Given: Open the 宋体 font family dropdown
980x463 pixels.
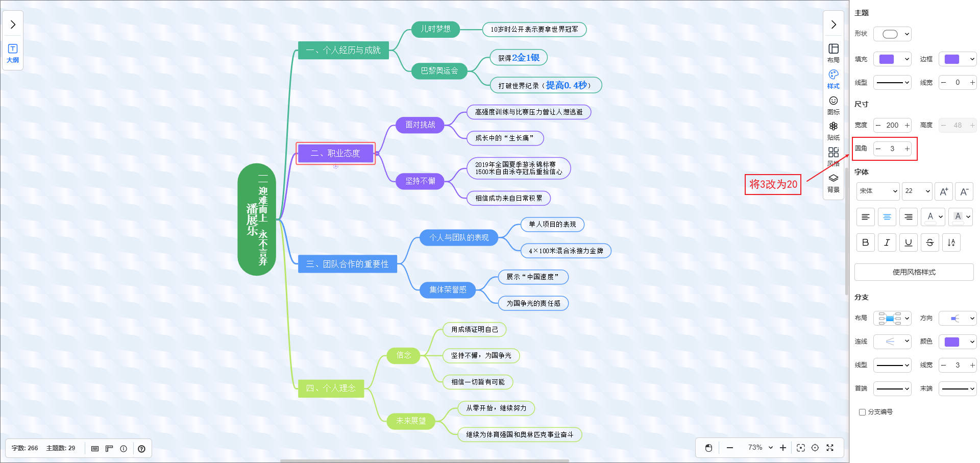Looking at the screenshot, I should coord(878,191).
